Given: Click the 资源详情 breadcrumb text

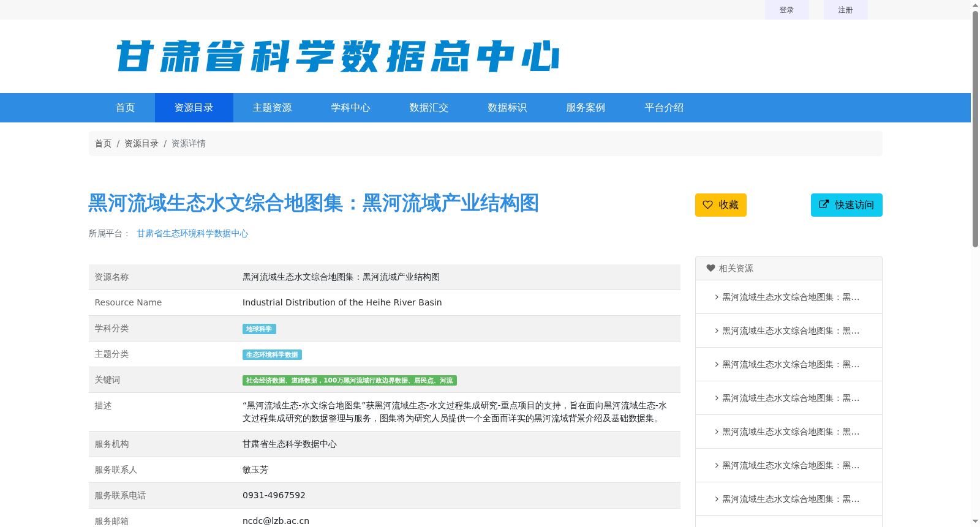Looking at the screenshot, I should 188,143.
